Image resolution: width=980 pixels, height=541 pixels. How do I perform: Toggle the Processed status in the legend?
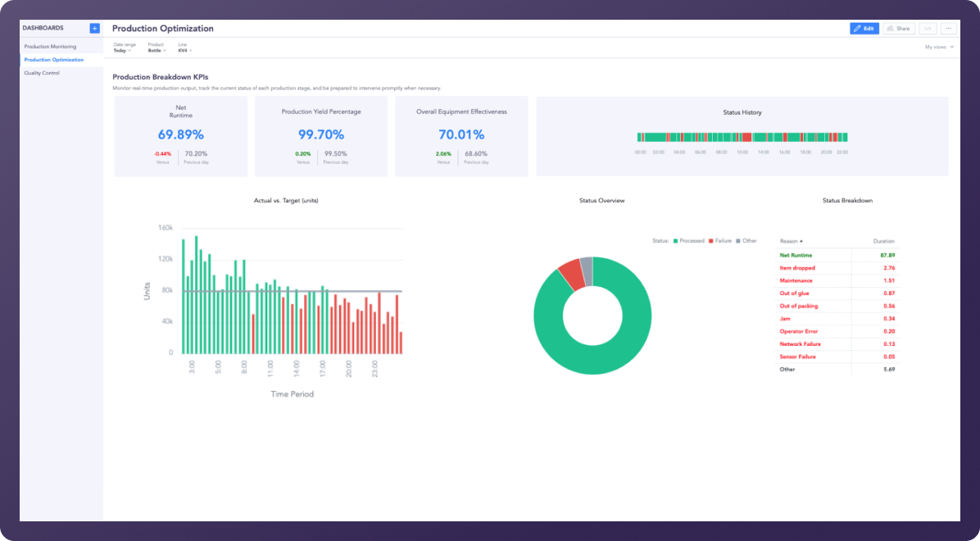(689, 240)
